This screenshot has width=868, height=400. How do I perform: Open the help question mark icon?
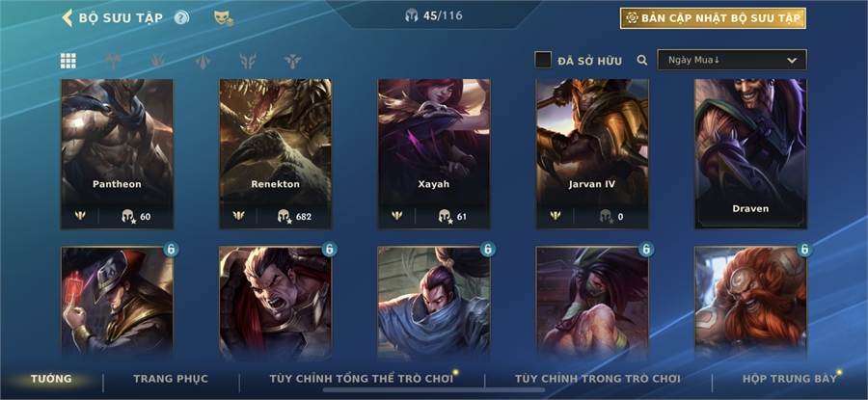181,17
